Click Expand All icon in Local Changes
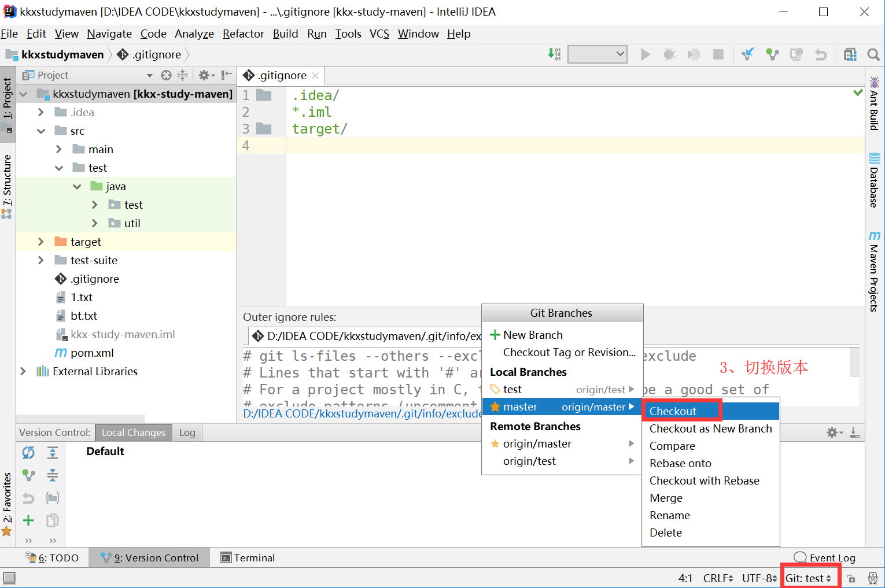 click(53, 453)
